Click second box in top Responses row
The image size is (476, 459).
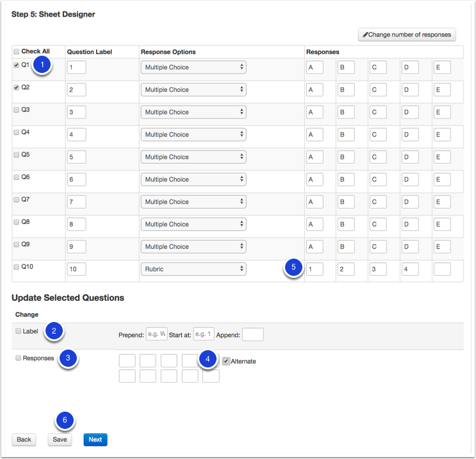pos(148,360)
